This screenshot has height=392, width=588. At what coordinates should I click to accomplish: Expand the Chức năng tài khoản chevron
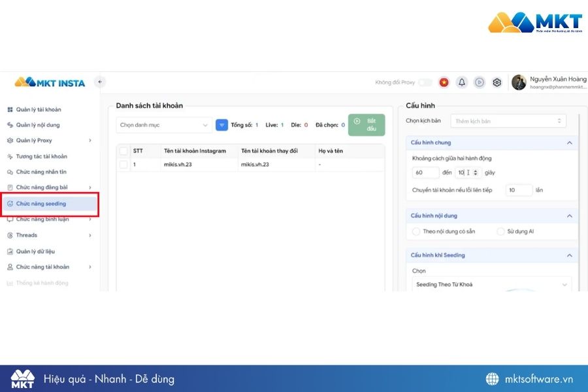coord(90,267)
